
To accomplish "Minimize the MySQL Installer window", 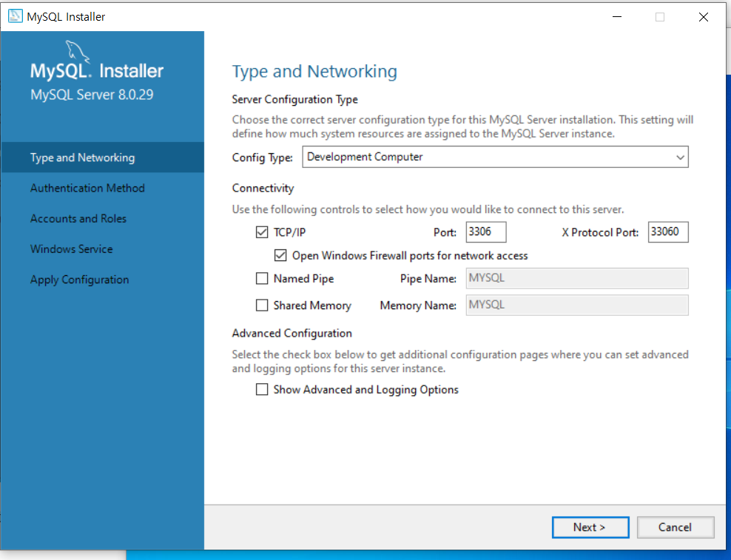I will (617, 17).
